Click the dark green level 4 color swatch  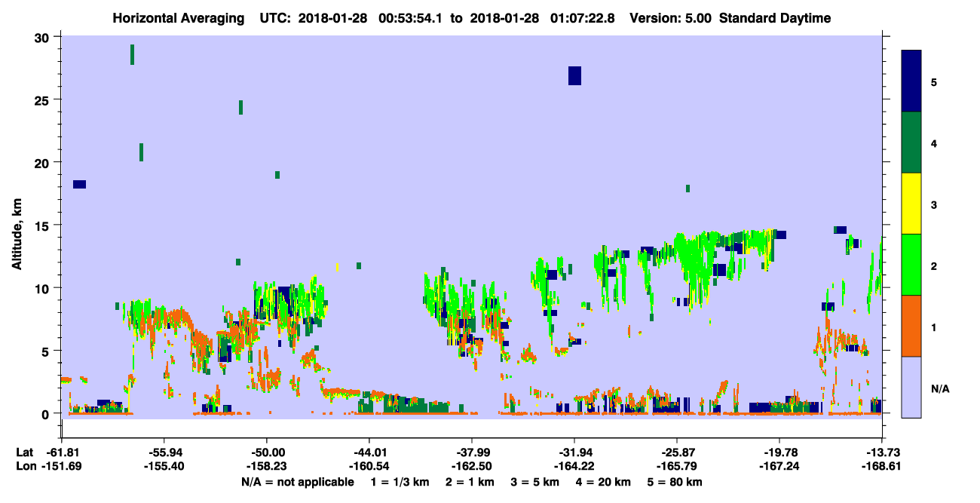tap(911, 143)
